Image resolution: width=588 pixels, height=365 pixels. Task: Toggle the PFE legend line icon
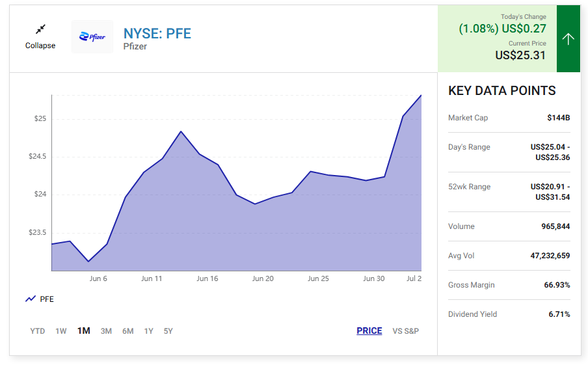pyautogui.click(x=31, y=299)
